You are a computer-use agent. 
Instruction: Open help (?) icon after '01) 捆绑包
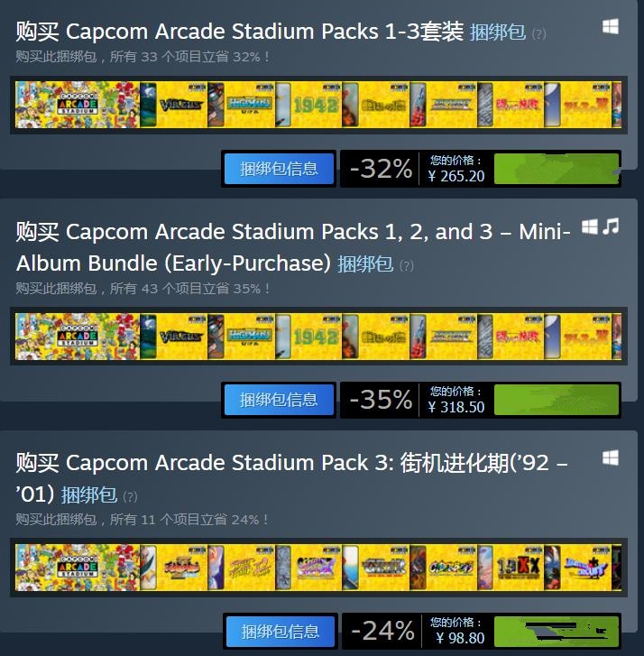click(x=130, y=496)
